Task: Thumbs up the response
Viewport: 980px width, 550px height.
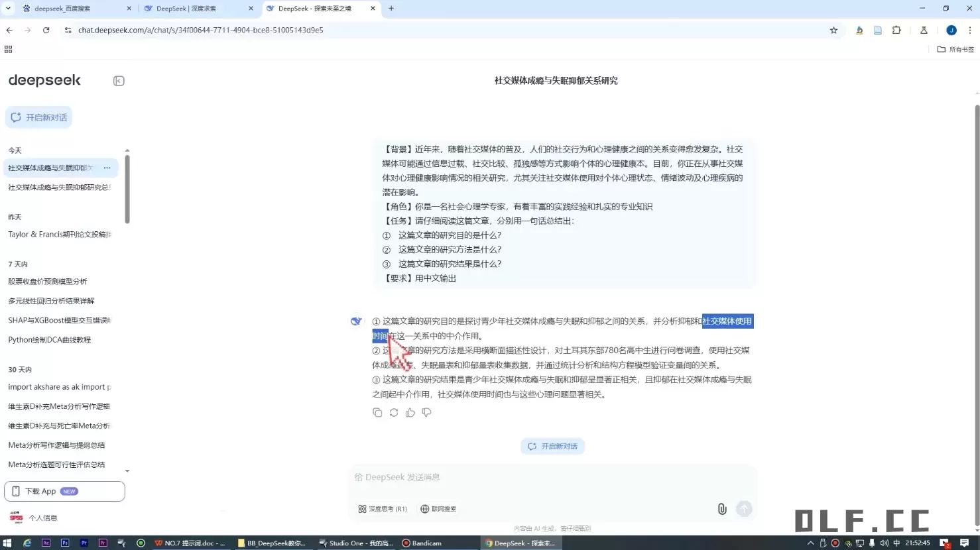Action: 410,413
